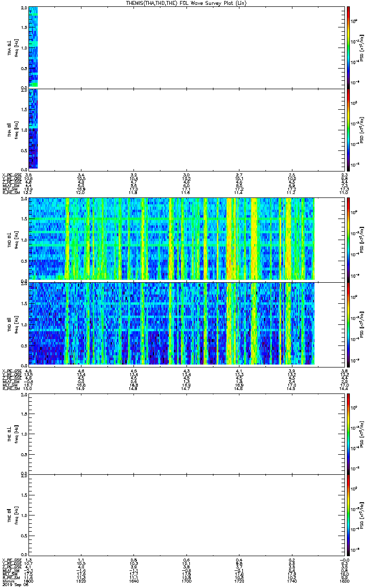Click the 1720 time tick label
This screenshot has width=368, height=588.
[x=239, y=581]
